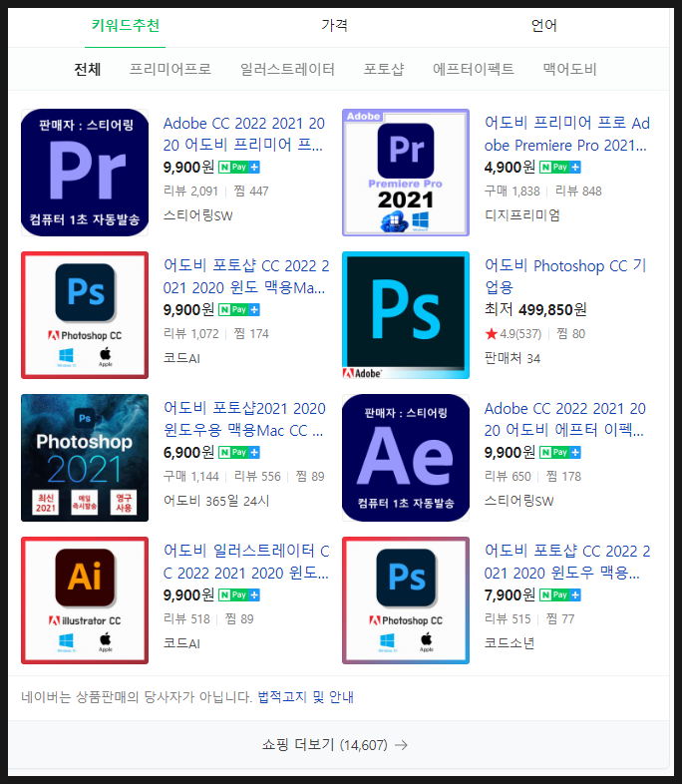Click the 디지프리미엄 seller name
Image resolution: width=682 pixels, height=784 pixels.
tap(522, 215)
